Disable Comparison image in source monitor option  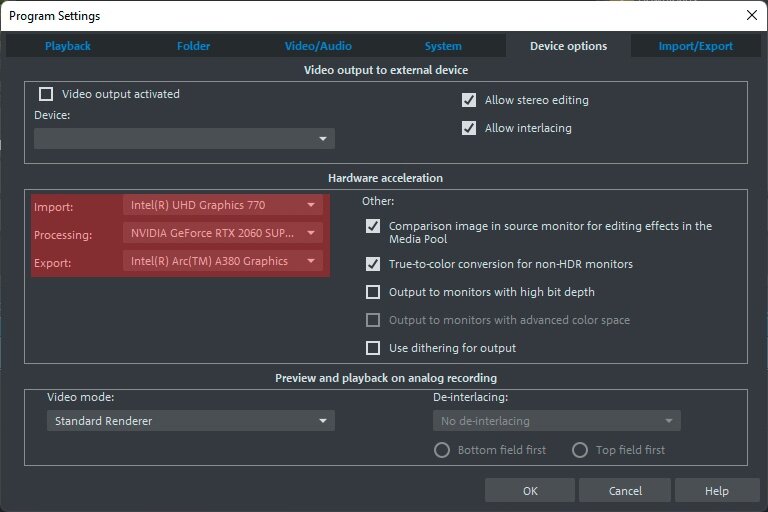point(373,226)
